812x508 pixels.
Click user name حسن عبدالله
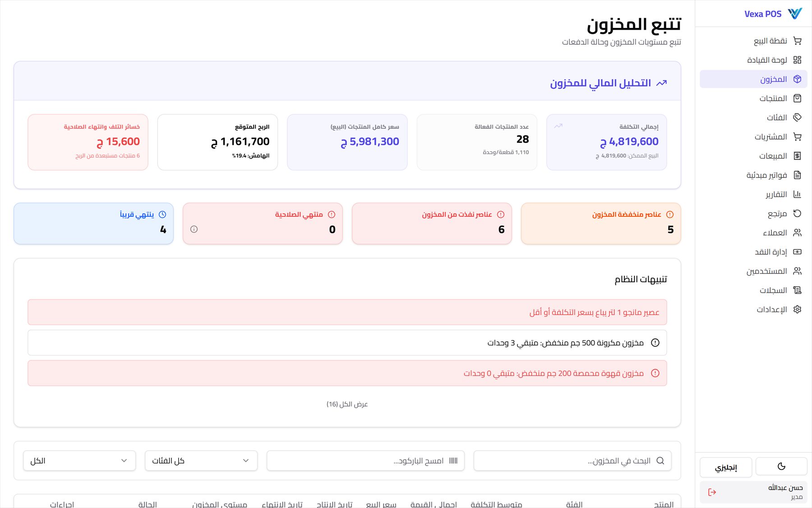[x=785, y=488]
